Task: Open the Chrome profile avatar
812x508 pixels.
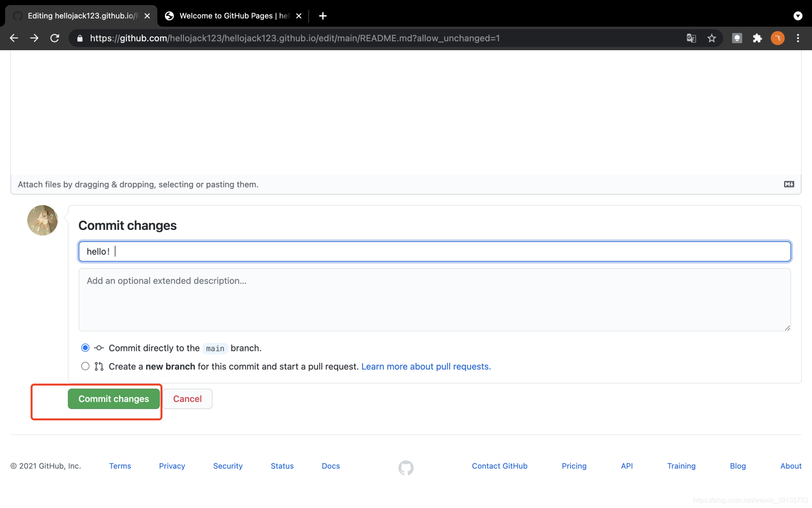Action: pyautogui.click(x=778, y=38)
